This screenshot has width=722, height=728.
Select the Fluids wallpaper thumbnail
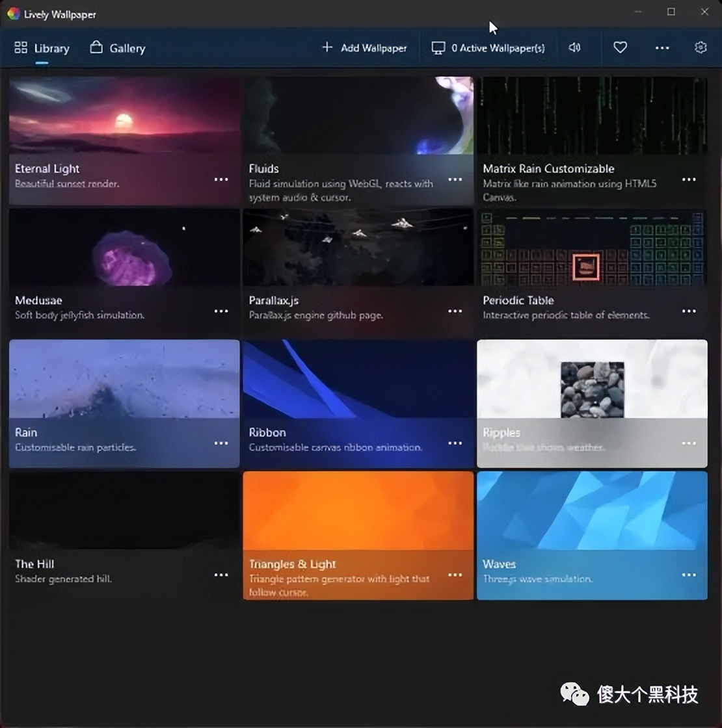coord(358,115)
